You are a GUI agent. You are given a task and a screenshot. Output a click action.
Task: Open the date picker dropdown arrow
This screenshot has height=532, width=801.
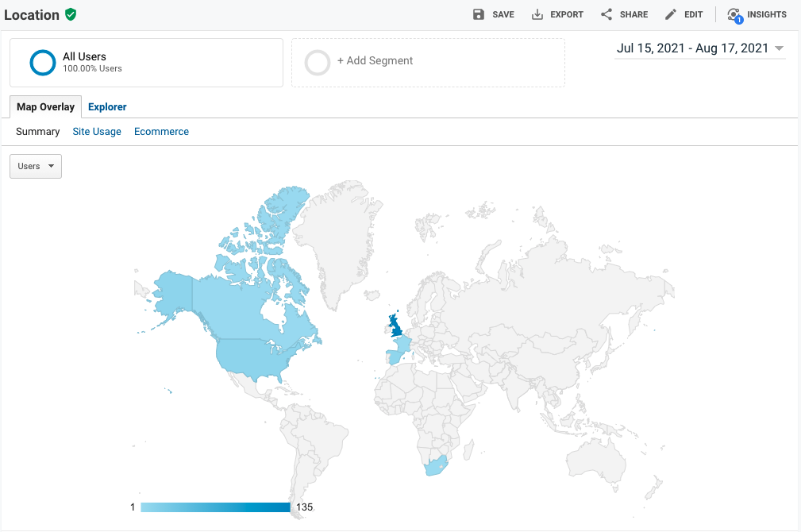click(777, 48)
